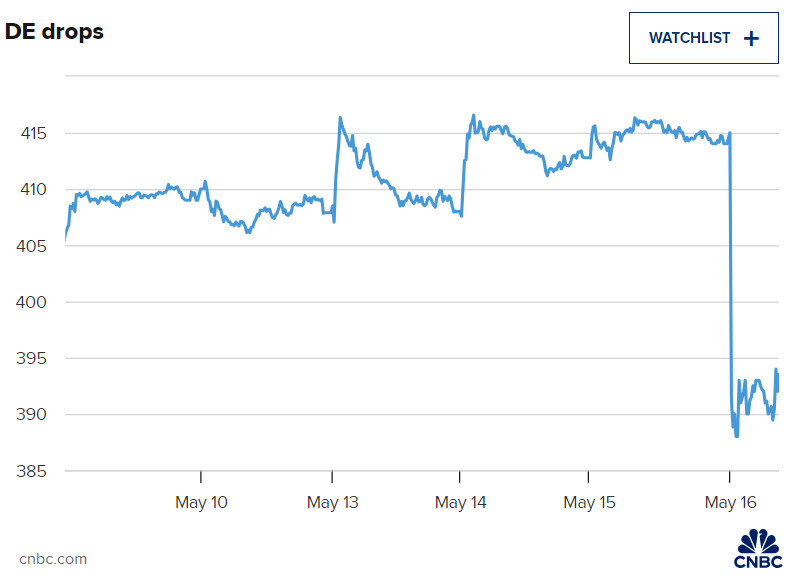812x579 pixels.
Task: Click the May 14 axis label
Action: 460,502
